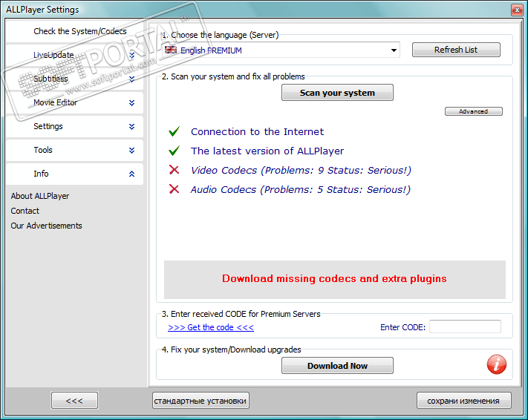Click сохрани изменения button
This screenshot has width=528, height=420.
pos(463,401)
